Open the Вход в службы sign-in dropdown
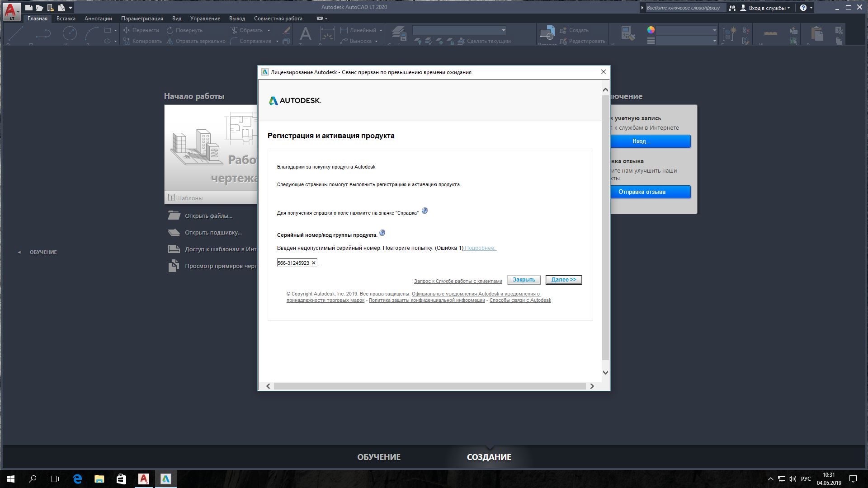Image resolution: width=868 pixels, height=488 pixels. tap(765, 8)
